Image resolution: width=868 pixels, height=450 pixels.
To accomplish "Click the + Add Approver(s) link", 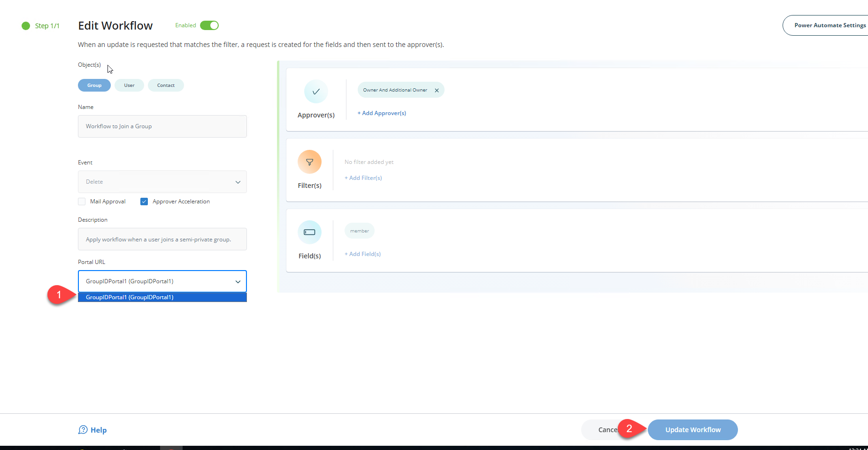I will (x=381, y=113).
